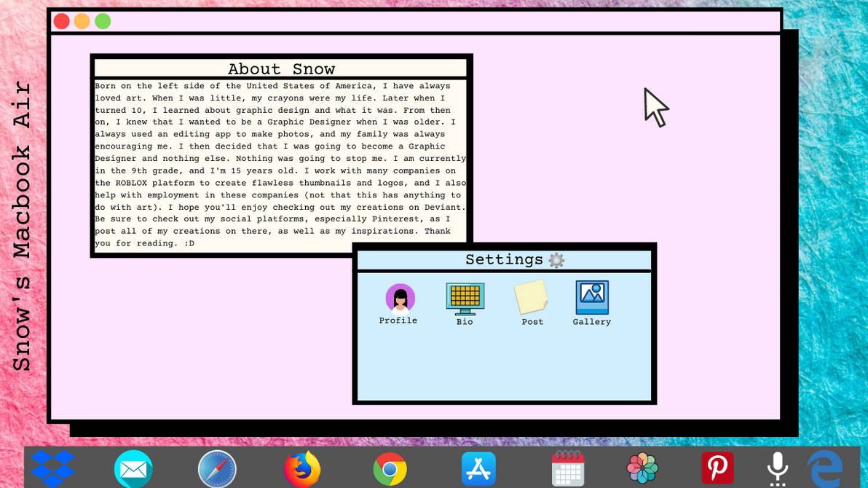Launch Firefox from the dock
Image resolution: width=868 pixels, height=488 pixels.
[x=302, y=469]
